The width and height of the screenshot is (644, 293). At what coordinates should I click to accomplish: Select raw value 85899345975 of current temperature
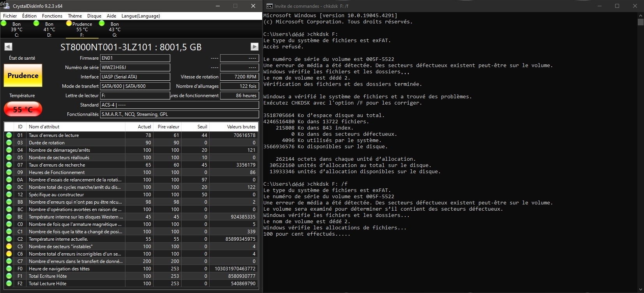(240, 239)
